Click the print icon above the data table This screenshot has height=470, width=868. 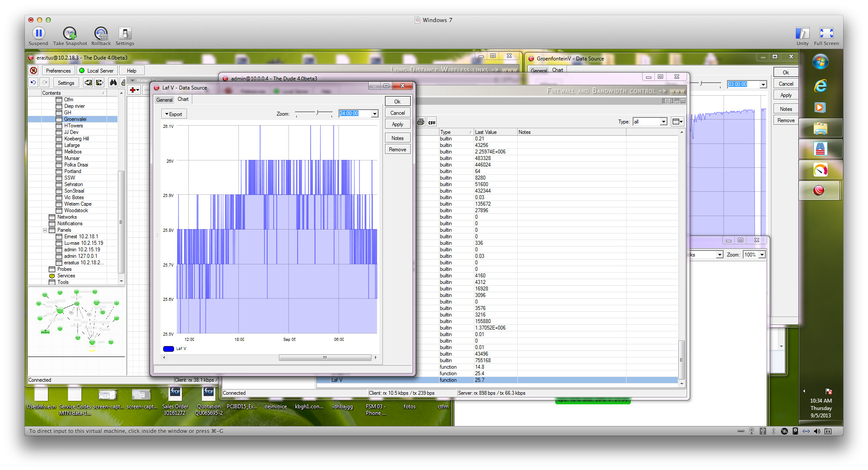421,122
